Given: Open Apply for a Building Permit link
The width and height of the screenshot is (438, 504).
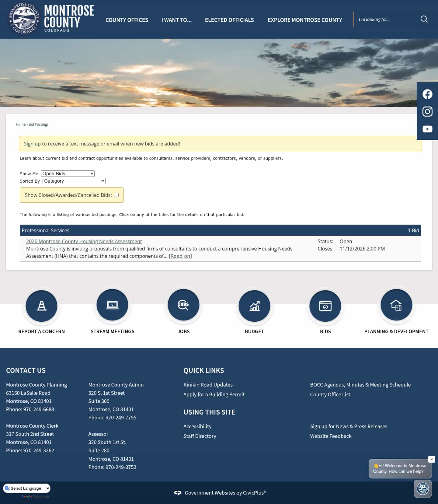Looking at the screenshot, I should (x=214, y=394).
